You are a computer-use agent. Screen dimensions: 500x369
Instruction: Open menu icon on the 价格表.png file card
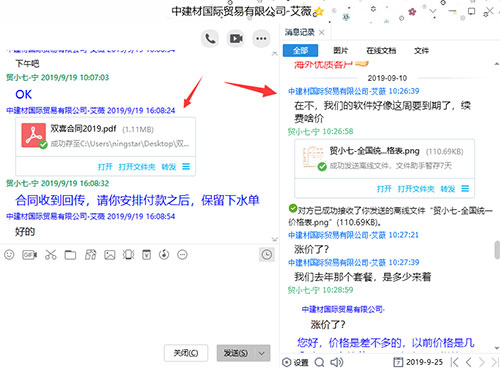pos(465,189)
